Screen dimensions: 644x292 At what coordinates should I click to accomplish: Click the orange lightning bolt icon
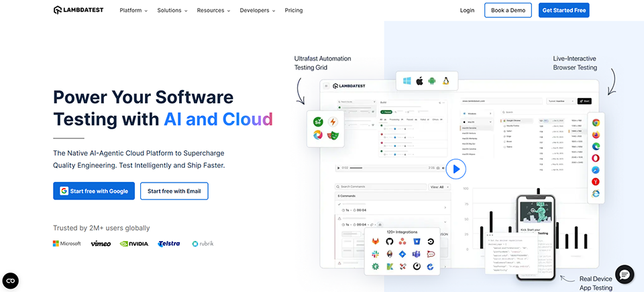point(333,121)
